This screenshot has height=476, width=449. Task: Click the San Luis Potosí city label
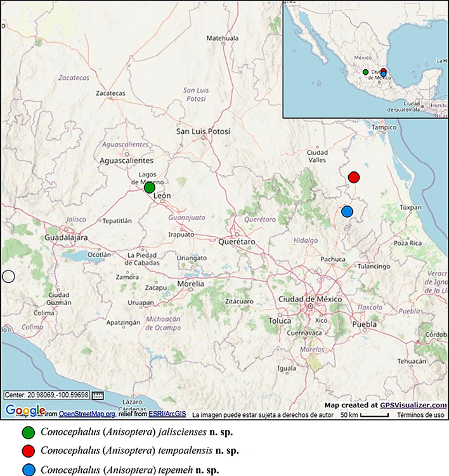tap(203, 132)
